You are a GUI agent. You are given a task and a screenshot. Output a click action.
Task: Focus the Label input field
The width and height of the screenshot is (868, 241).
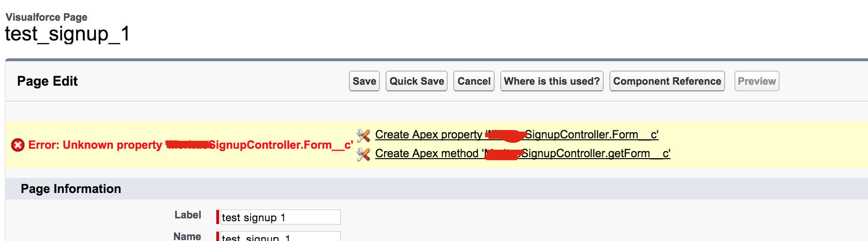coord(280,217)
